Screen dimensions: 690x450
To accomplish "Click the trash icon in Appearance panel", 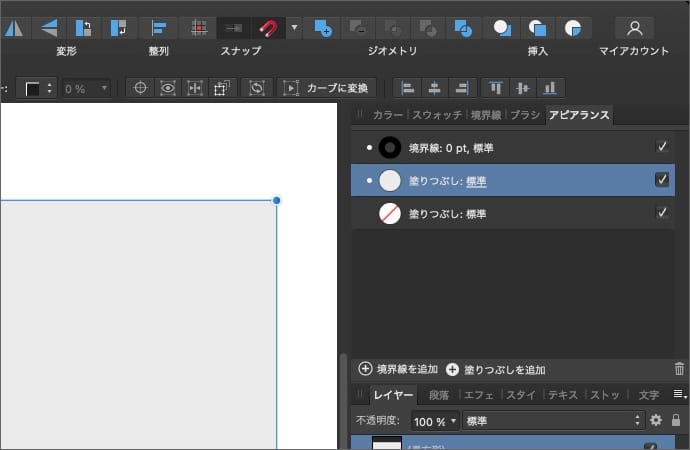I will point(680,369).
